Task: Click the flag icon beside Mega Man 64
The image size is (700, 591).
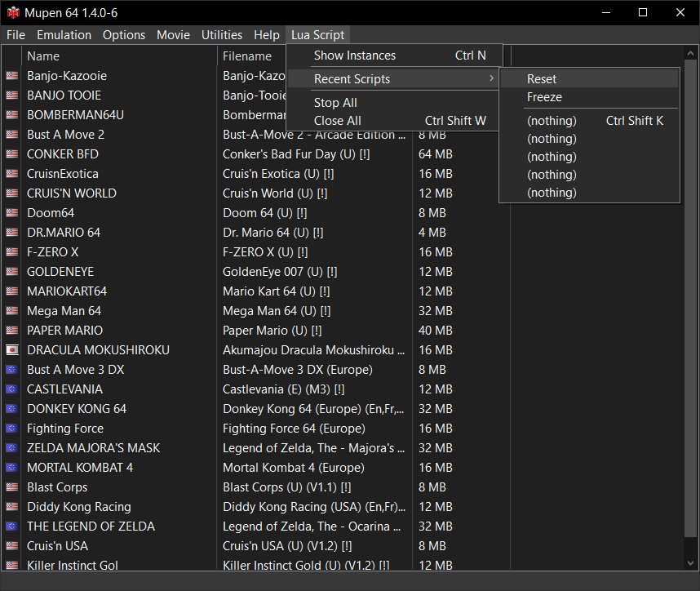Action: 12,311
